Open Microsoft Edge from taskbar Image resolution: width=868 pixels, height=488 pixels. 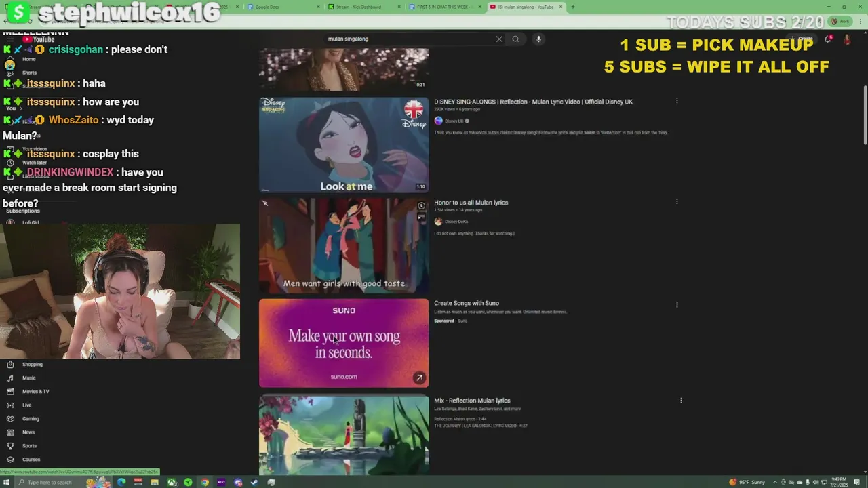(x=121, y=482)
